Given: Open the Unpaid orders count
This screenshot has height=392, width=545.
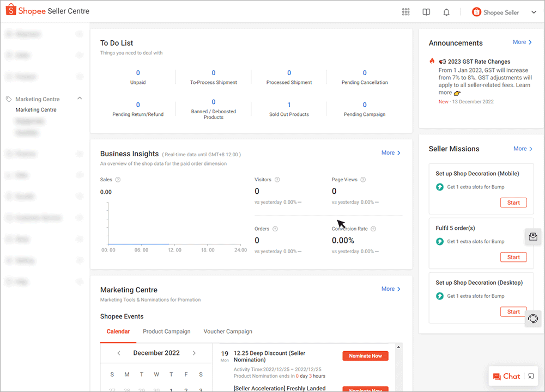Looking at the screenshot, I should pyautogui.click(x=138, y=73).
